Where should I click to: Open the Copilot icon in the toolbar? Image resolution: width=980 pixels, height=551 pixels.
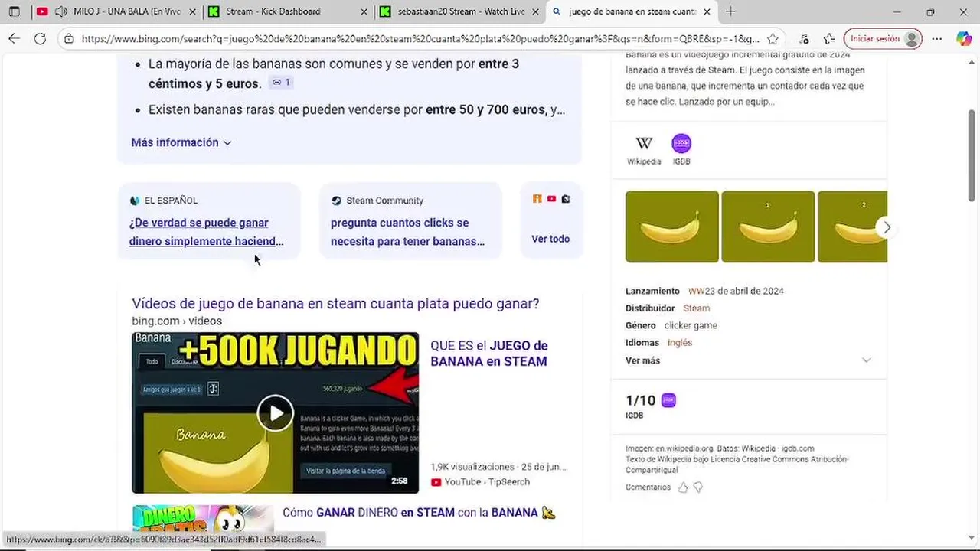coord(963,39)
